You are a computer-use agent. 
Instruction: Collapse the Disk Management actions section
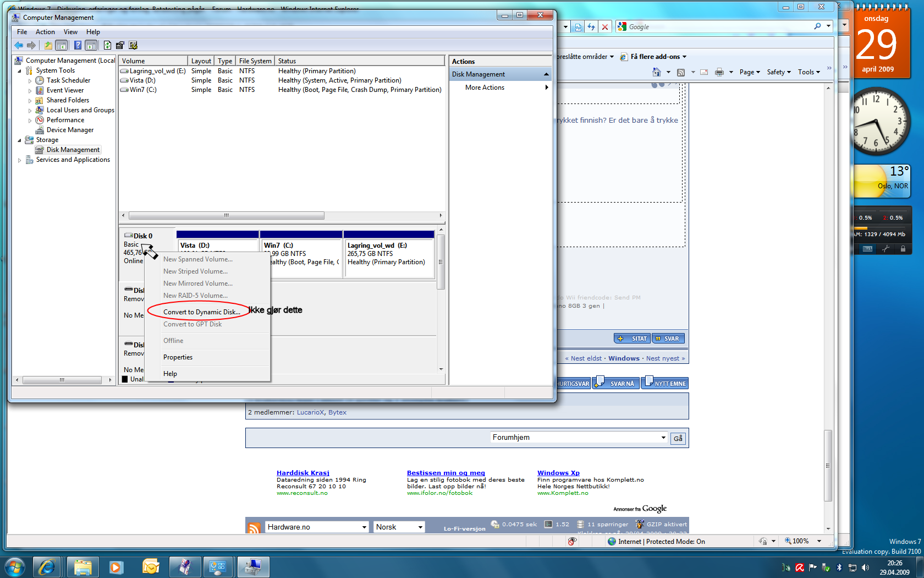(546, 74)
